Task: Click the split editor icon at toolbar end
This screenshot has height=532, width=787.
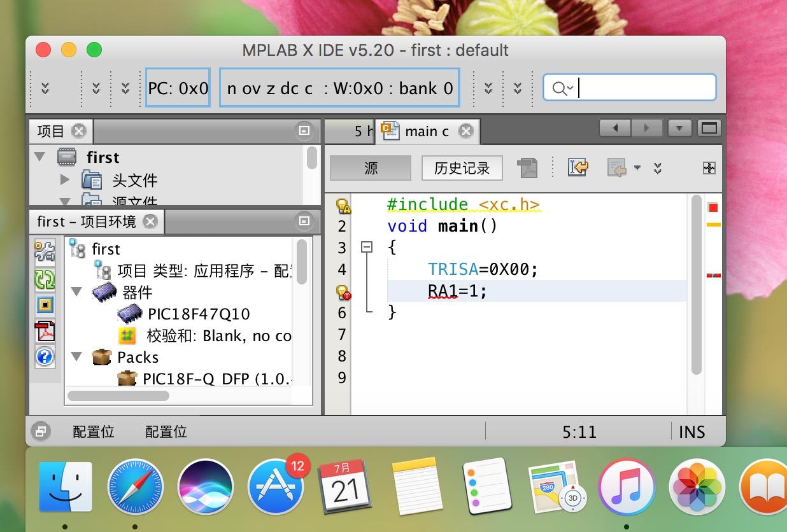Action: 709,168
